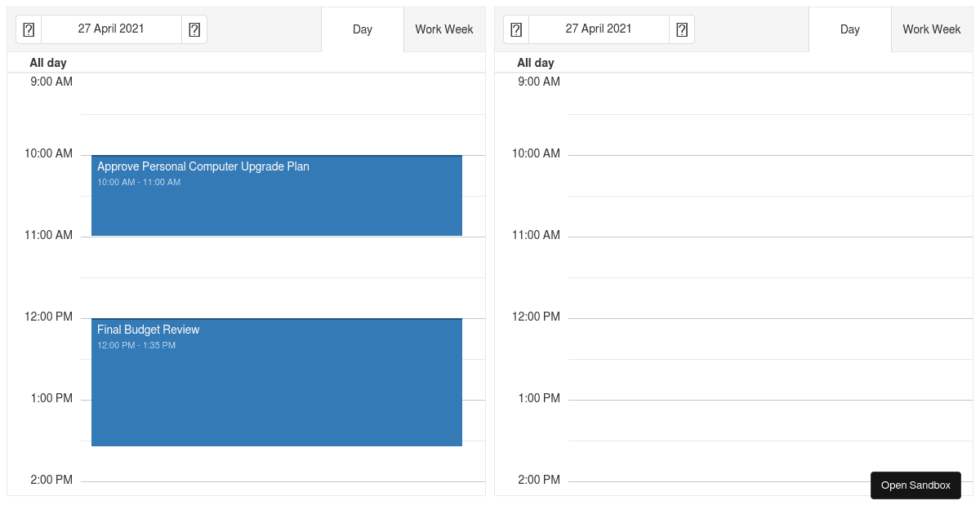This screenshot has height=514, width=980.
Task: Select the Day tab on right scheduler
Action: (x=849, y=29)
